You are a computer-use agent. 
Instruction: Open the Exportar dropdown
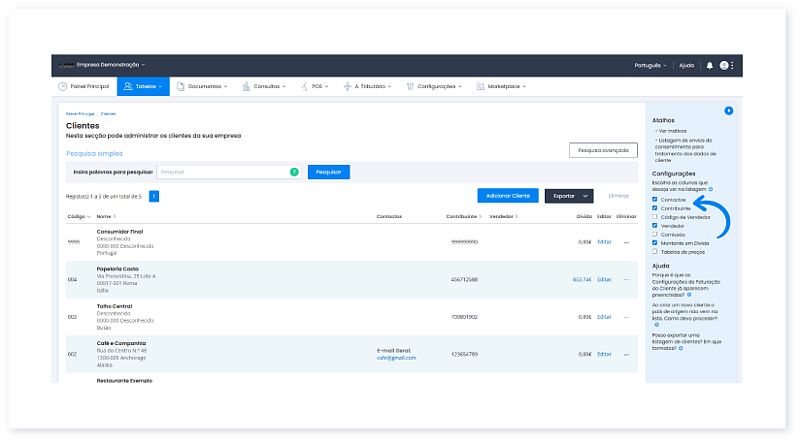568,196
